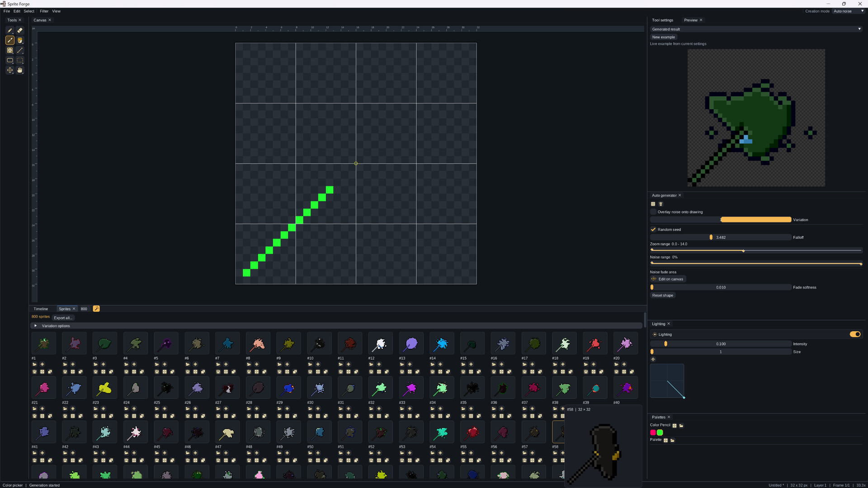Uncheck the Random seed checkbox

pos(653,230)
